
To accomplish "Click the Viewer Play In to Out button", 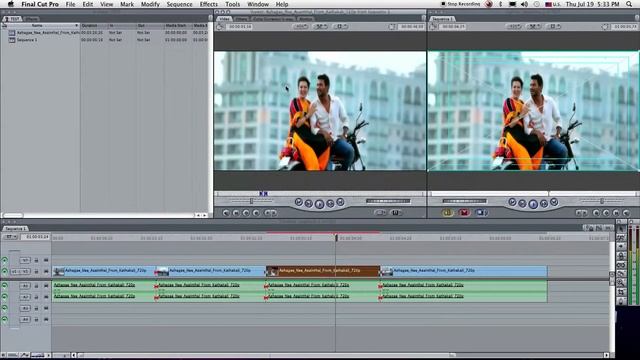I will pyautogui.click(x=309, y=203).
